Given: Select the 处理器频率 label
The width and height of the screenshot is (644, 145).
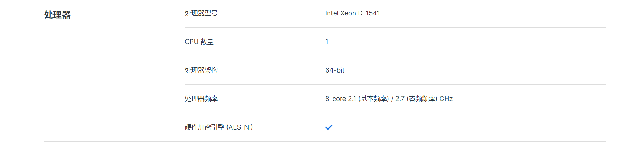Looking at the screenshot, I should coord(201,99).
